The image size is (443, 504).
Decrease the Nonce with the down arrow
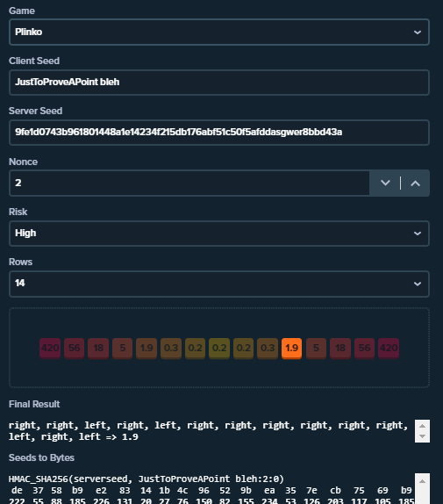point(385,183)
